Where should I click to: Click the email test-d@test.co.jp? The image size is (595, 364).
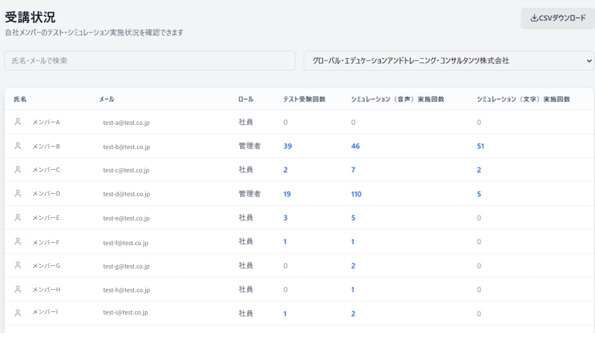pyautogui.click(x=126, y=194)
